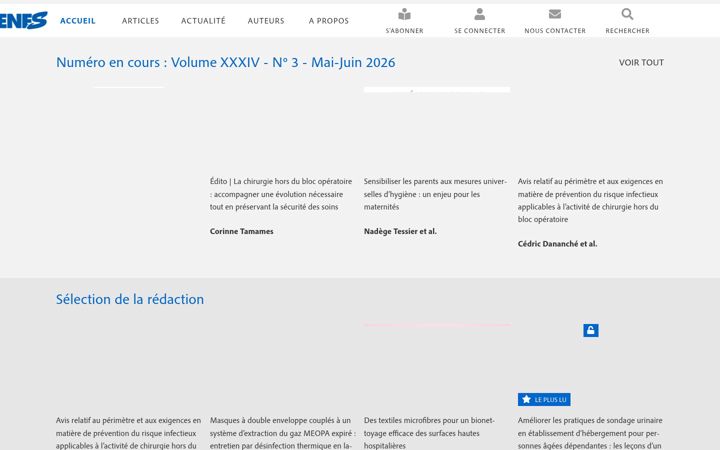Image resolution: width=720 pixels, height=450 pixels.
Task: Open the Actualité menu
Action: (x=203, y=21)
